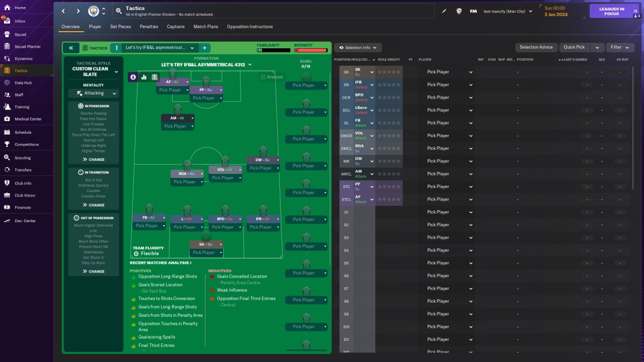644x362 pixels.
Task: Click the Tactics search field
Action: [274, 11]
